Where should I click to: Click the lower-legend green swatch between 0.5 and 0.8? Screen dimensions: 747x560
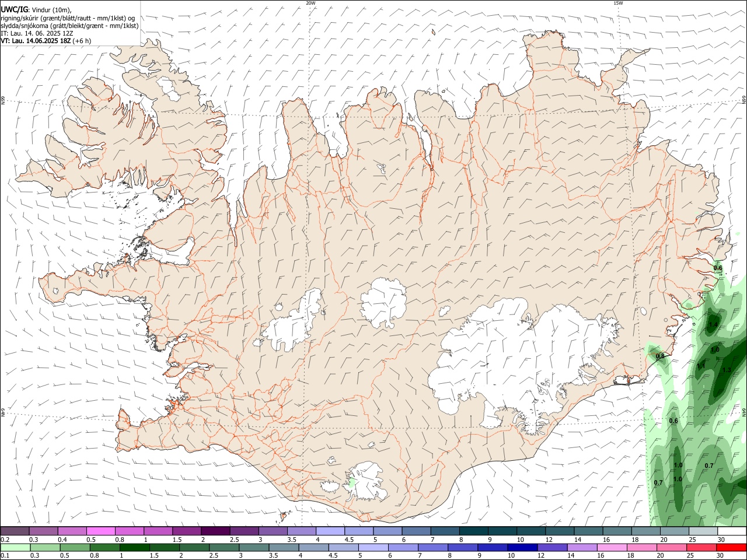pos(74,548)
